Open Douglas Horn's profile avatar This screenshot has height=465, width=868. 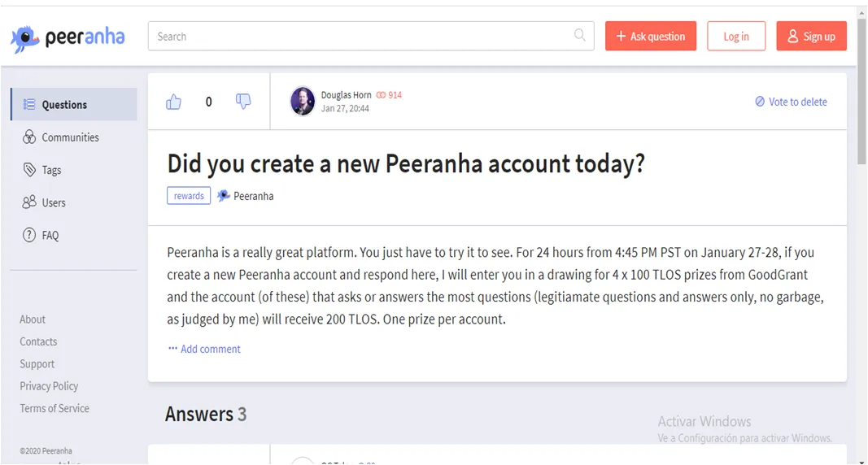tap(303, 101)
